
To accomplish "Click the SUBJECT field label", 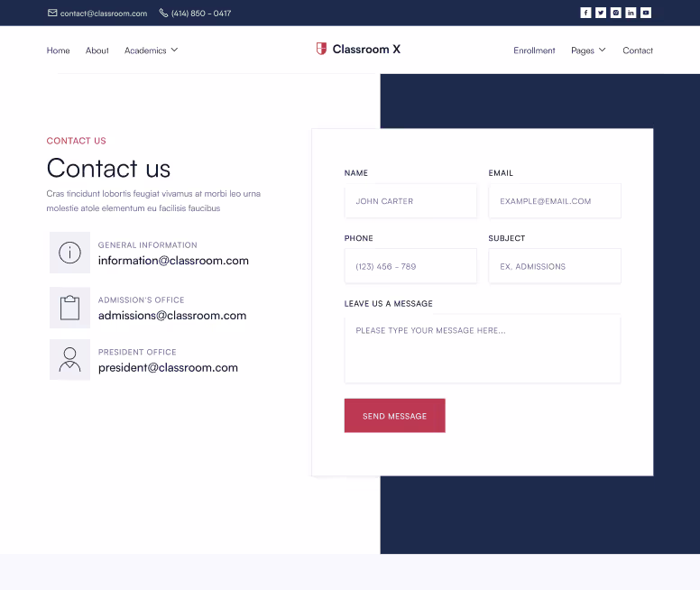I will (507, 238).
